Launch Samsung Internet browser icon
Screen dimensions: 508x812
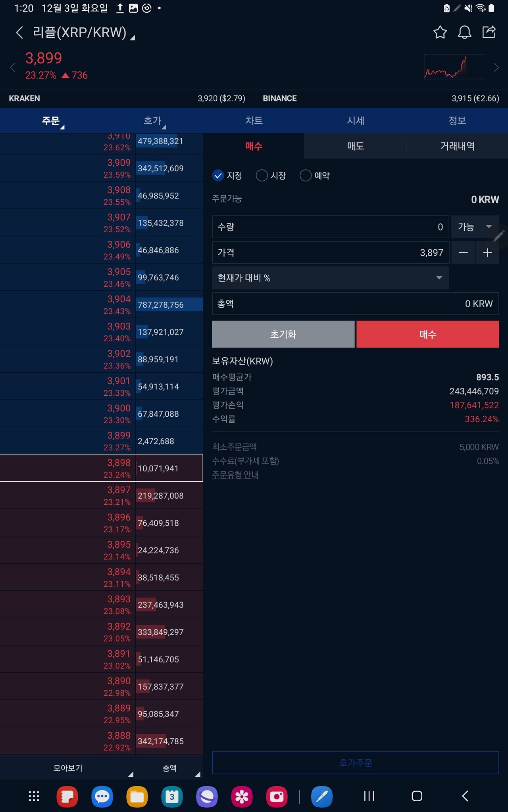207,796
